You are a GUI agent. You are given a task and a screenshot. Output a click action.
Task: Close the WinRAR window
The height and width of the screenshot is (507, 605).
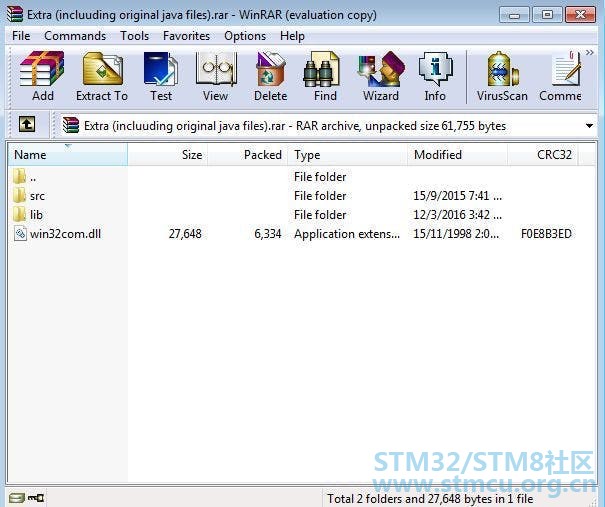[x=580, y=15]
